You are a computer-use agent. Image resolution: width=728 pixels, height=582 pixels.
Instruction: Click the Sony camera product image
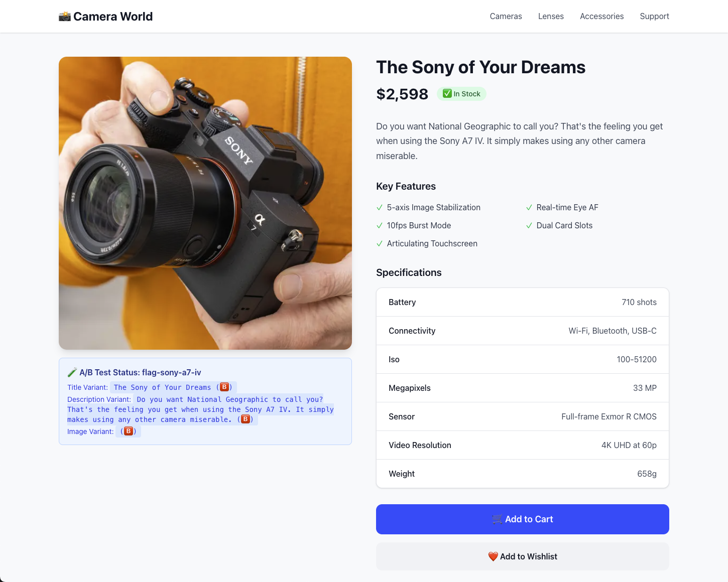(x=205, y=203)
